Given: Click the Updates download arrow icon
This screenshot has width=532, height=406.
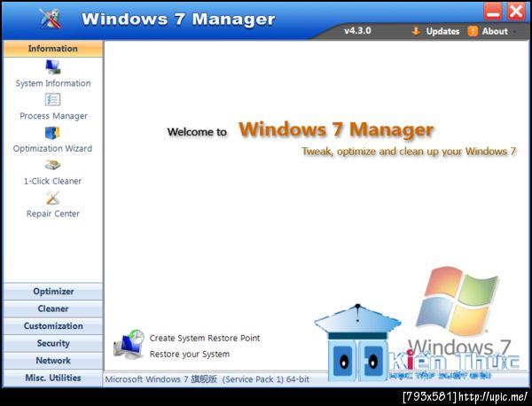Looking at the screenshot, I should click(x=416, y=31).
